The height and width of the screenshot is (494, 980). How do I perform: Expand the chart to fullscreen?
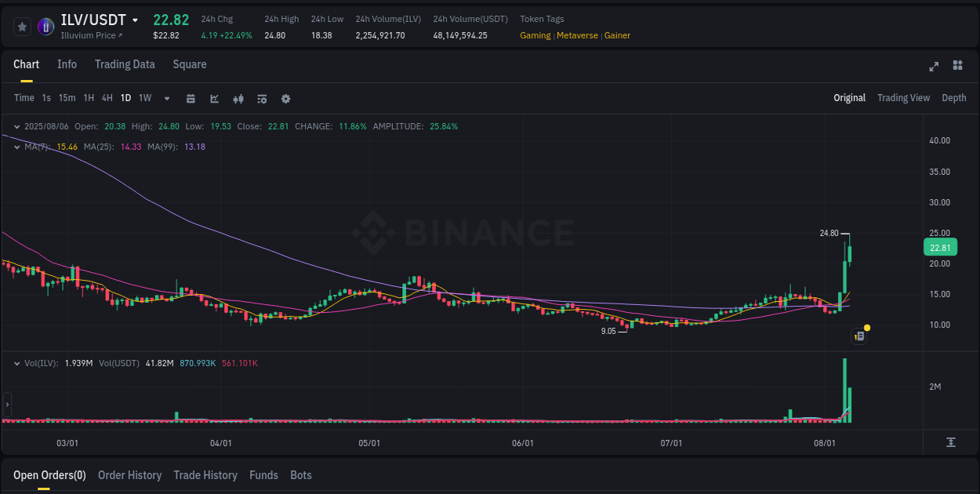coord(934,67)
